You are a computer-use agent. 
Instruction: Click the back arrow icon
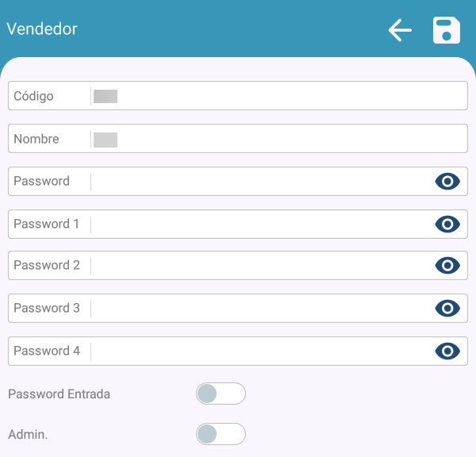click(x=400, y=30)
